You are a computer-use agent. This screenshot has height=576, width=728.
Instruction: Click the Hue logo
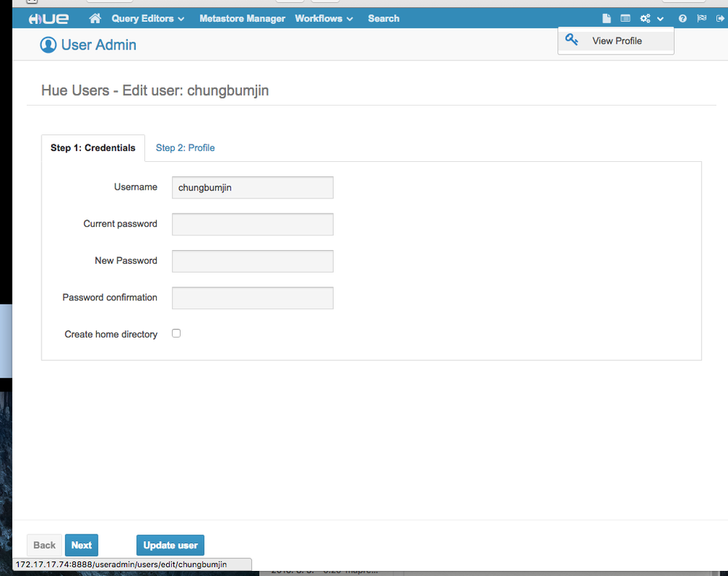[x=48, y=18]
